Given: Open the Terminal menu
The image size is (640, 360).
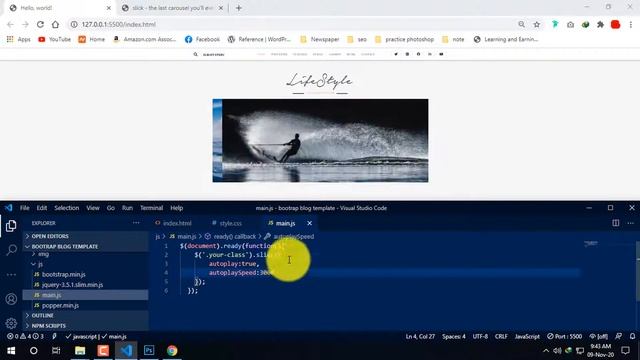Looking at the screenshot, I should [x=151, y=208].
